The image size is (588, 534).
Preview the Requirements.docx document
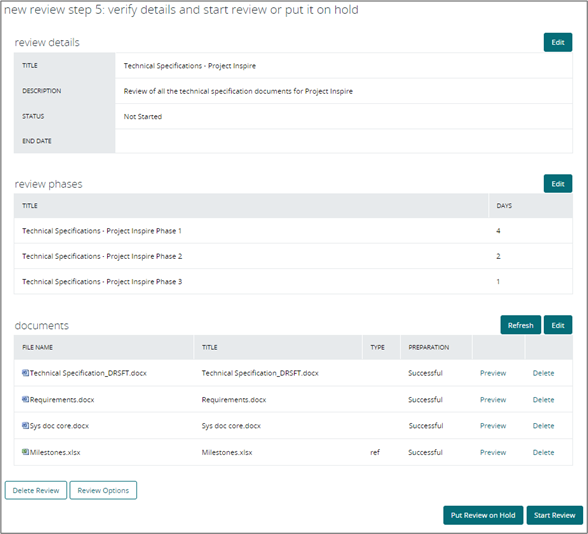coord(493,400)
